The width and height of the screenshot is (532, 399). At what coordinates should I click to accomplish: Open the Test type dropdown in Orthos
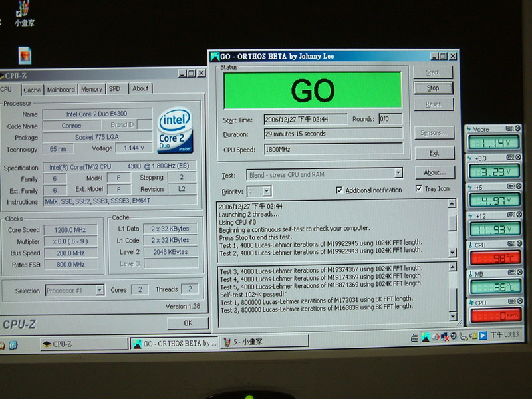[x=398, y=174]
